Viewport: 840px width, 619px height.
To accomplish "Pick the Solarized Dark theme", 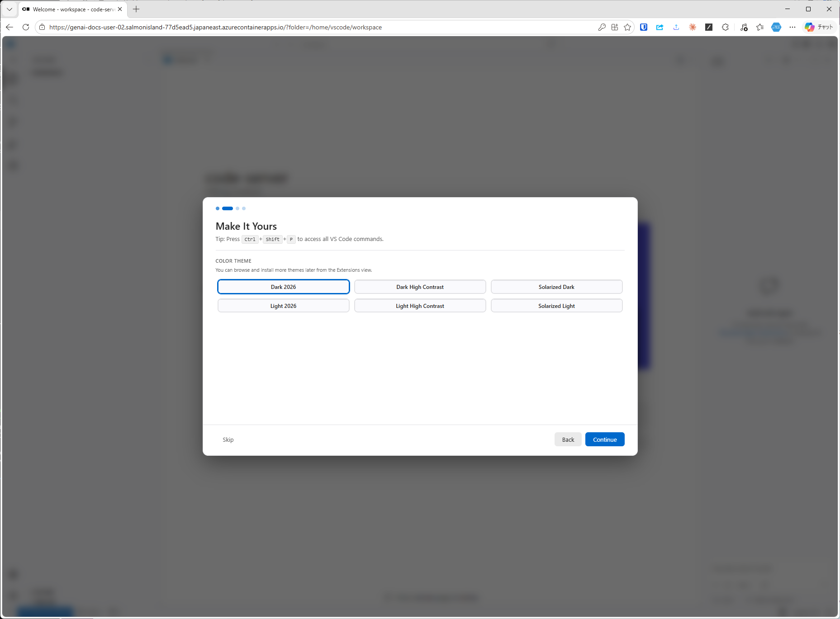I will click(556, 287).
